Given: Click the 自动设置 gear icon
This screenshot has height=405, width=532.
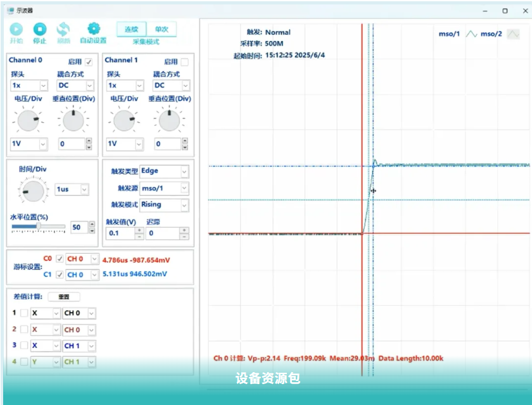Looking at the screenshot, I should click(94, 29).
